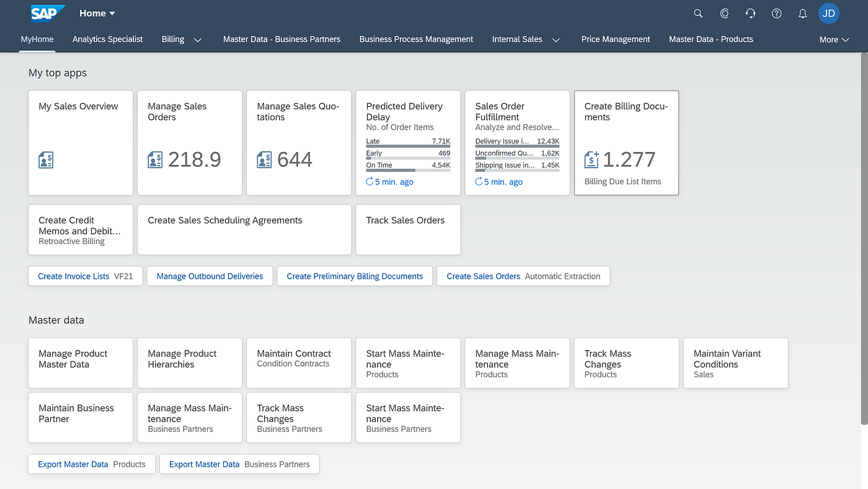Expand the Home dropdown arrow
Viewport: 868px width, 489px height.
click(x=112, y=14)
